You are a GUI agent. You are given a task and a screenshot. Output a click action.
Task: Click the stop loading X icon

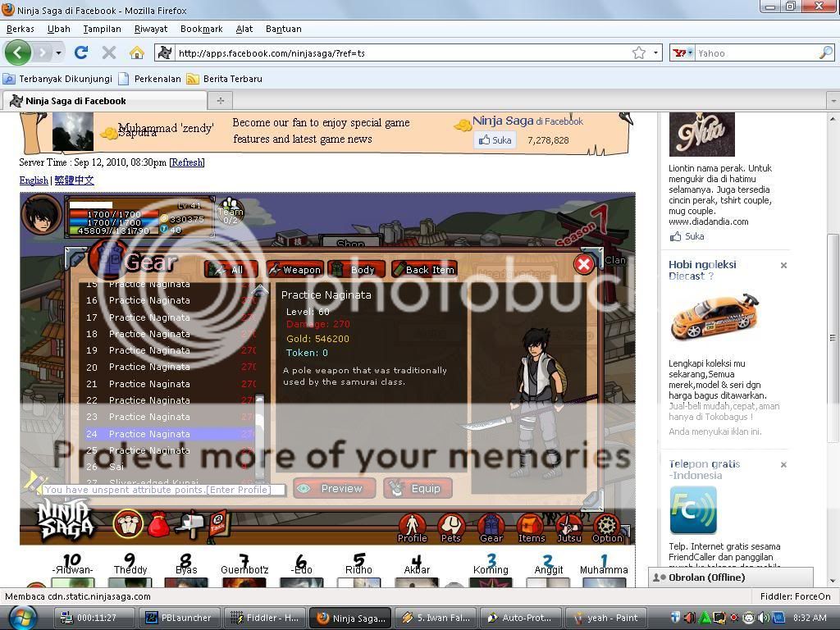point(109,52)
